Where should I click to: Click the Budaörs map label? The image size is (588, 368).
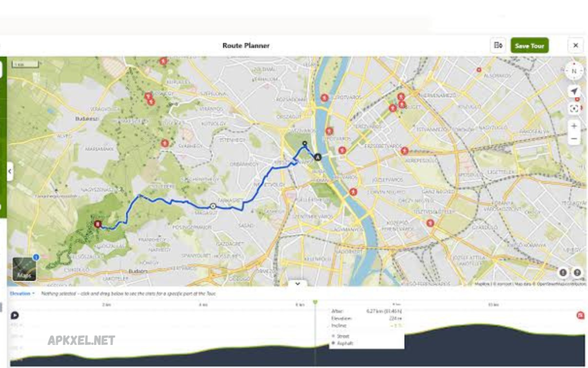[x=138, y=271]
